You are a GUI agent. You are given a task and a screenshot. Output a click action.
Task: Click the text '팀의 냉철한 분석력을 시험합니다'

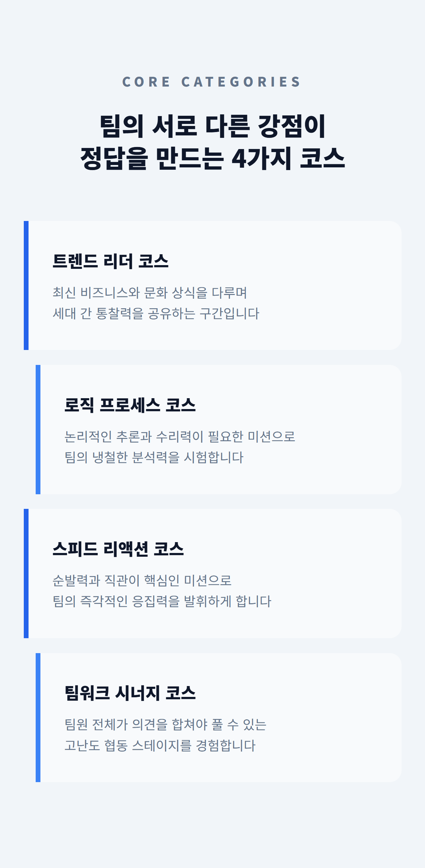[154, 457]
